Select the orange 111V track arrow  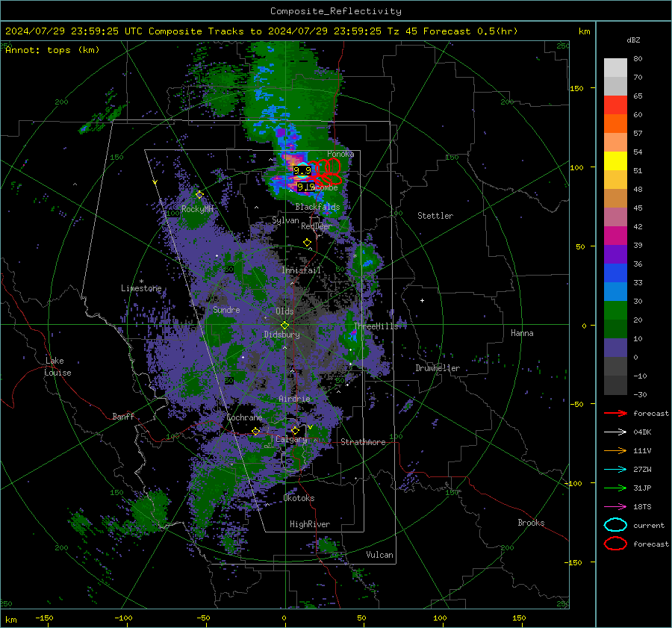point(615,450)
